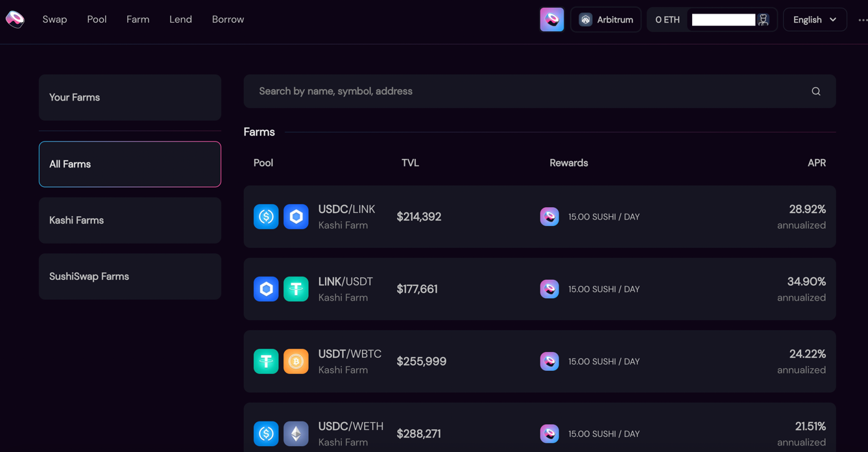Click the Tether icon in the LINK/USDT row

tap(296, 289)
